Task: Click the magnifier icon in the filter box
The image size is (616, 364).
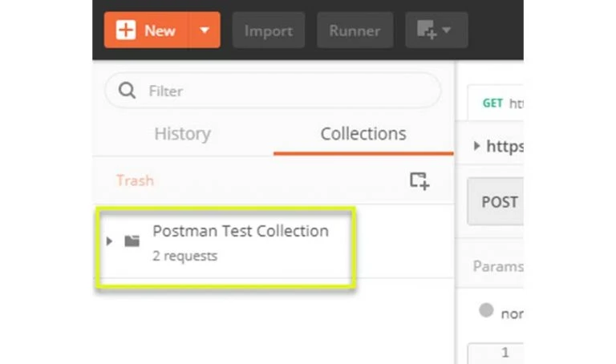Action: coord(127,91)
